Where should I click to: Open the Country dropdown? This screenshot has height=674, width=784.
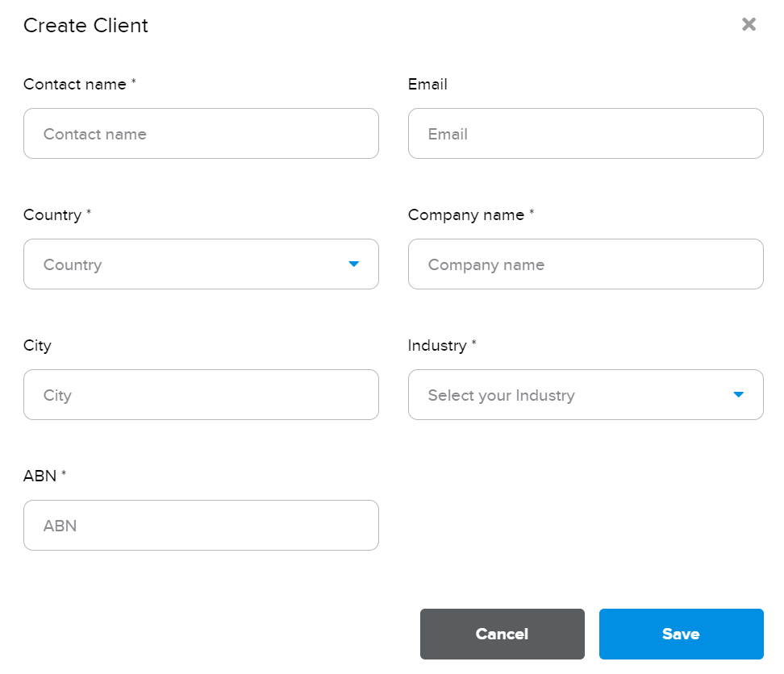(x=201, y=264)
